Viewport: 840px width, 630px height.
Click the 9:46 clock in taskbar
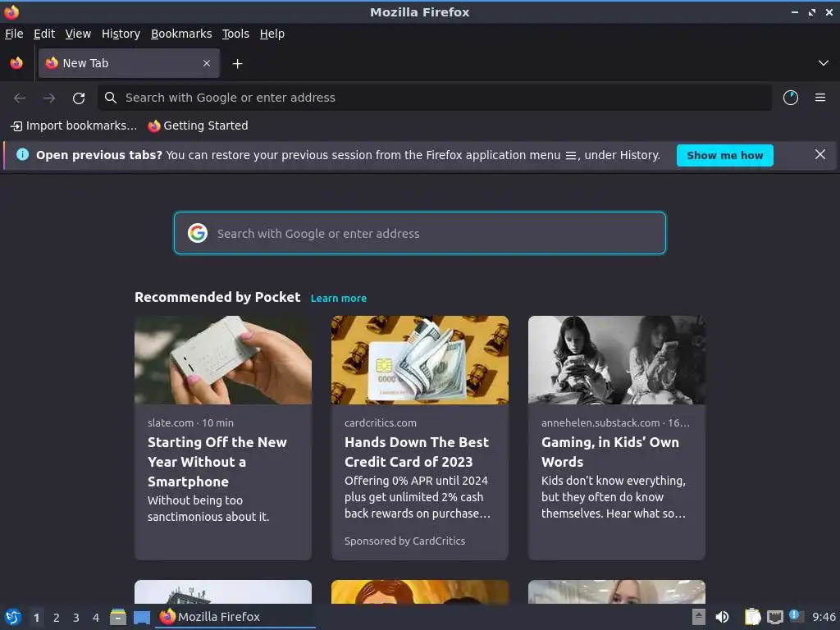[x=824, y=617]
